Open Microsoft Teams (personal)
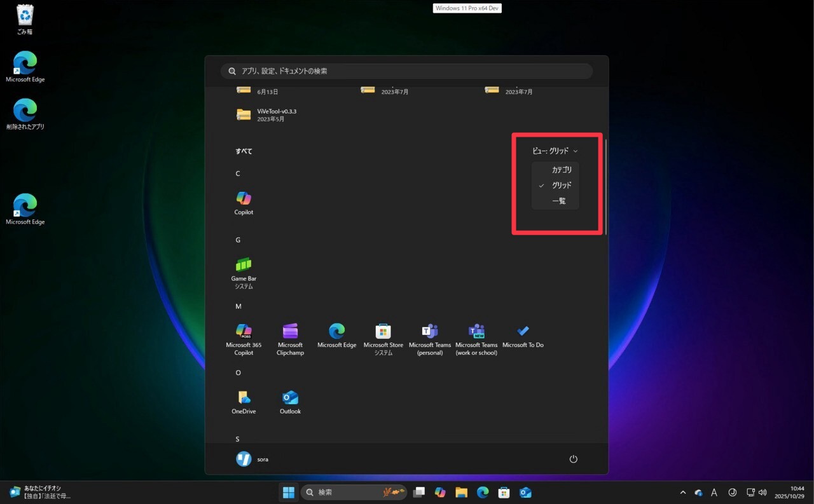This screenshot has width=814, height=504. coord(430,336)
